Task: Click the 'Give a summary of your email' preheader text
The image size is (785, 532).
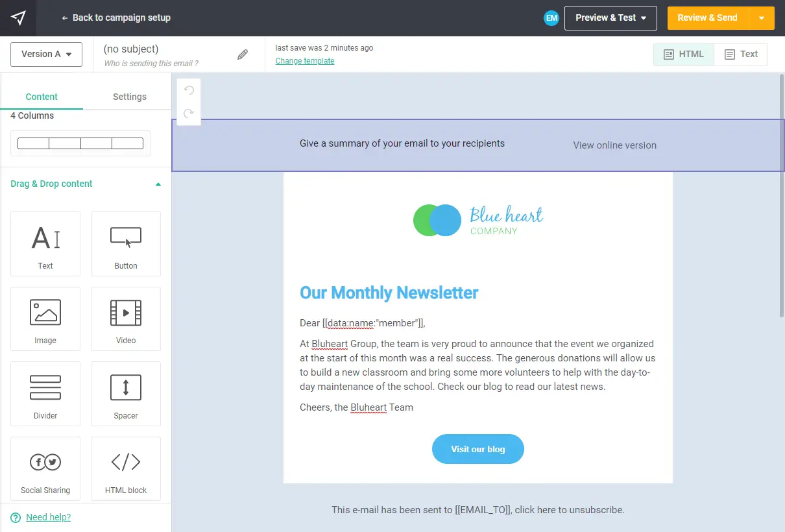Action: coord(402,143)
